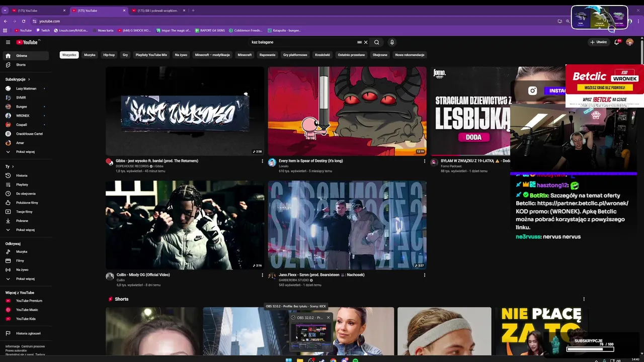The width and height of the screenshot is (644, 362).
Task: Reload the current page
Action: pyautogui.click(x=24, y=21)
